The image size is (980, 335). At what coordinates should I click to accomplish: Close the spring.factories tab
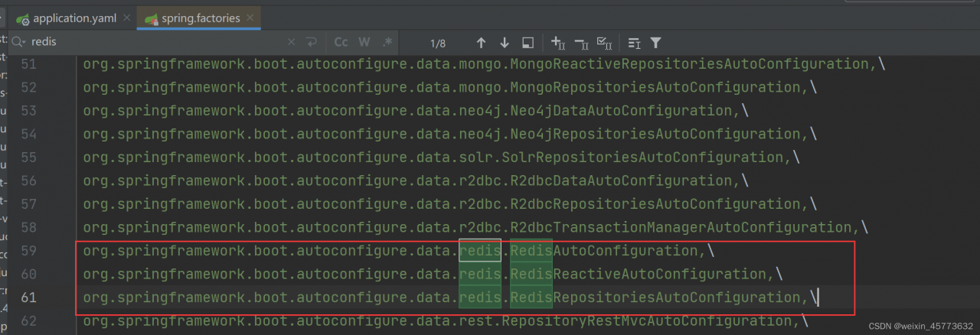pyautogui.click(x=250, y=18)
